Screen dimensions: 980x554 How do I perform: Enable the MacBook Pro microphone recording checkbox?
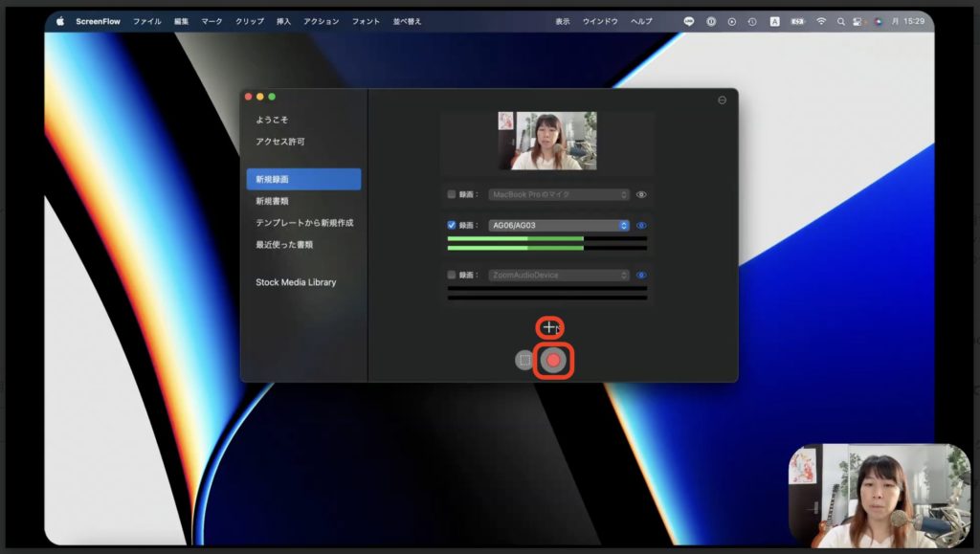point(452,194)
